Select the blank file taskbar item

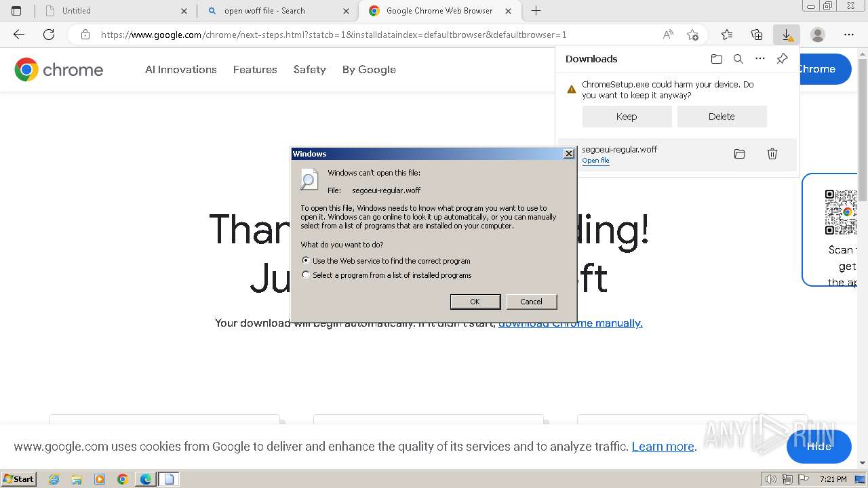[x=169, y=479]
